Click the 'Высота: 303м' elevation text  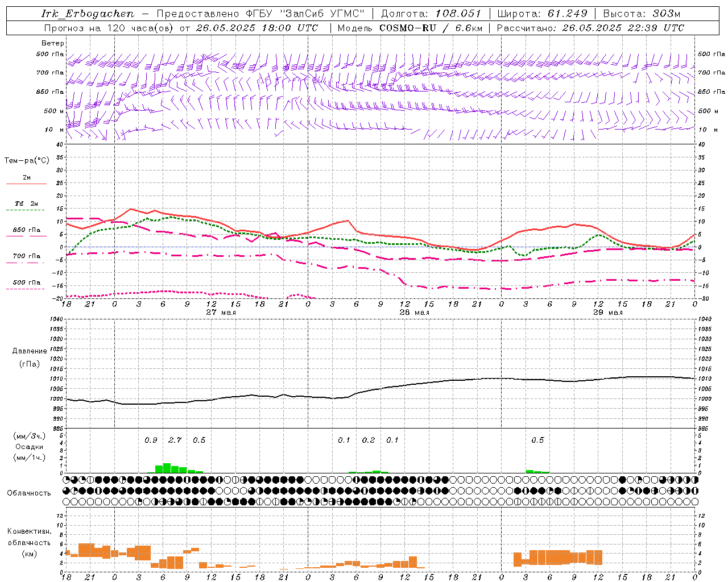642,14
